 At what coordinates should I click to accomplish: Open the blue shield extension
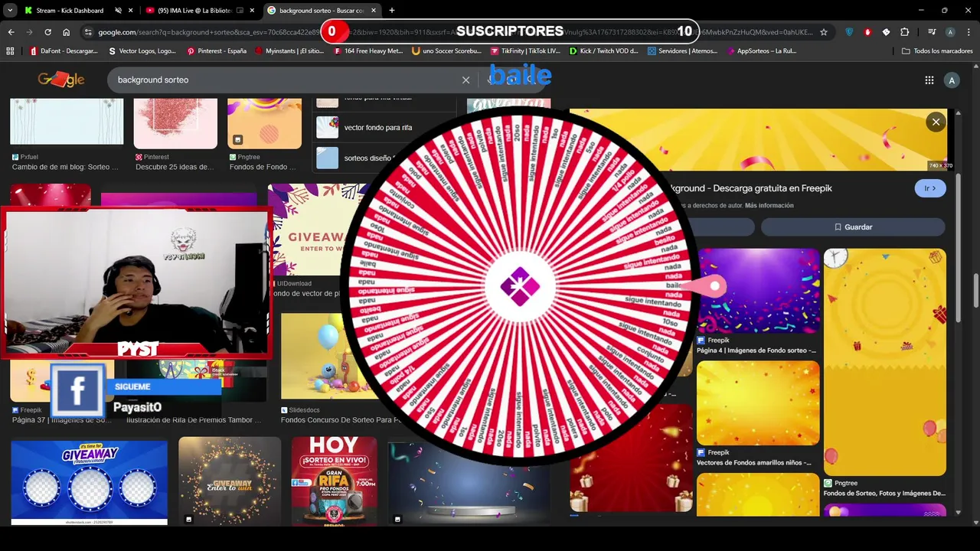click(849, 32)
